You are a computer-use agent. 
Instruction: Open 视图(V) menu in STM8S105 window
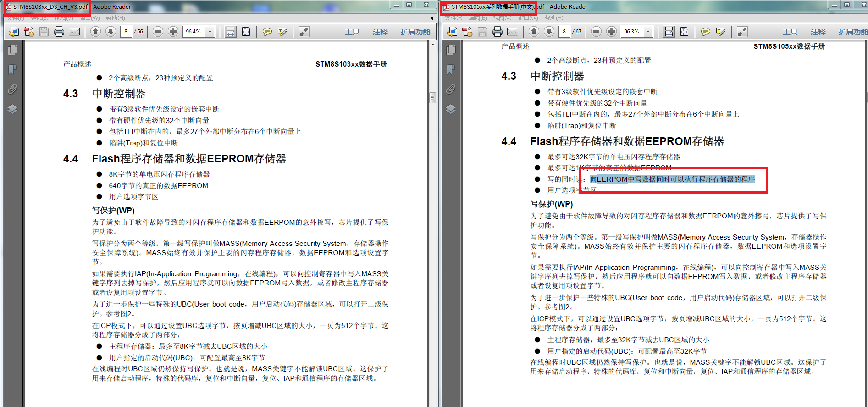pyautogui.click(x=502, y=18)
